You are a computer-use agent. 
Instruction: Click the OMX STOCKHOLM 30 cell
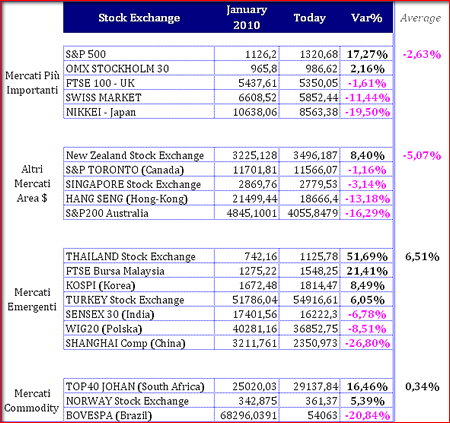pyautogui.click(x=139, y=68)
